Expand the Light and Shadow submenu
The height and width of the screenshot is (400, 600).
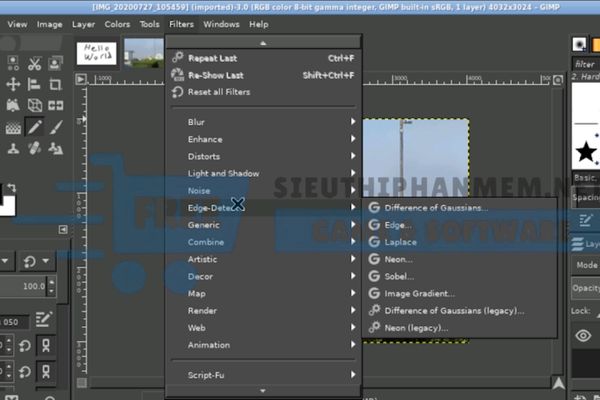click(264, 173)
